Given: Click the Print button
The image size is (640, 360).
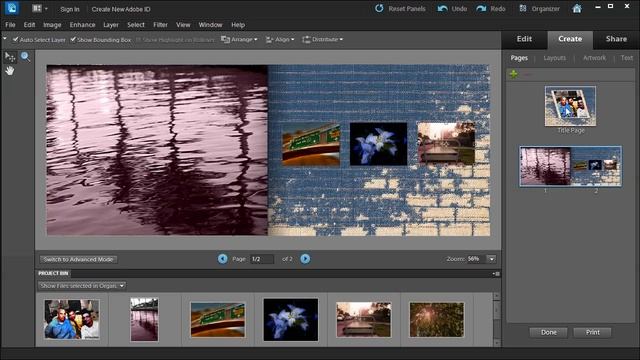Looking at the screenshot, I should (x=593, y=333).
